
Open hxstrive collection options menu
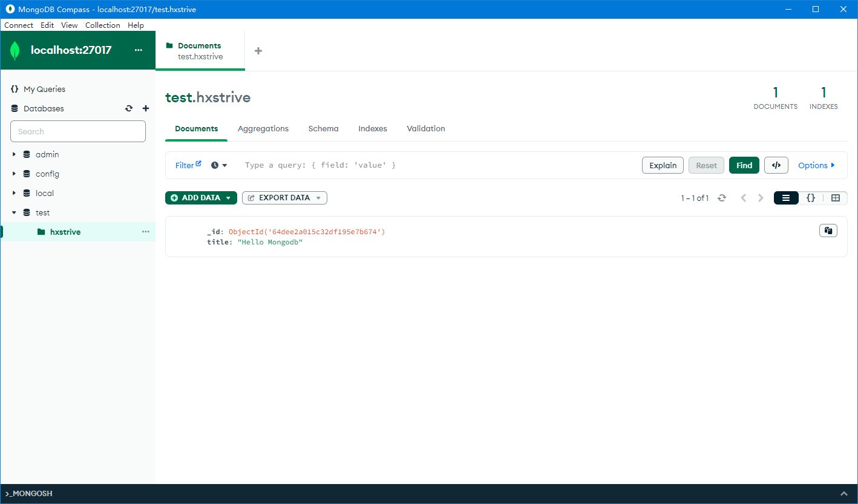click(145, 232)
